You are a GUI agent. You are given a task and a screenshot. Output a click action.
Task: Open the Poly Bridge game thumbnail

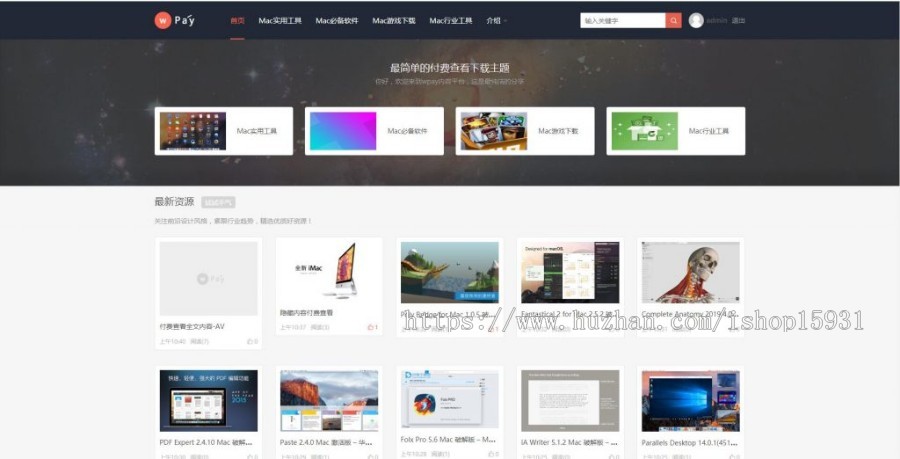[449, 272]
